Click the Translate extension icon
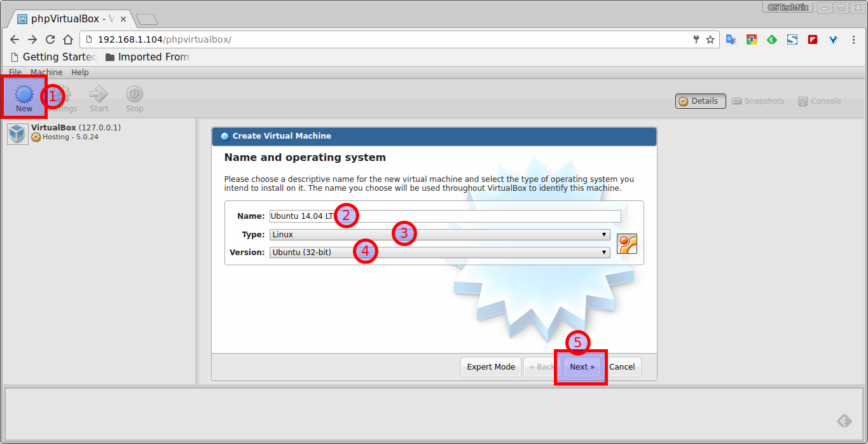 click(731, 39)
